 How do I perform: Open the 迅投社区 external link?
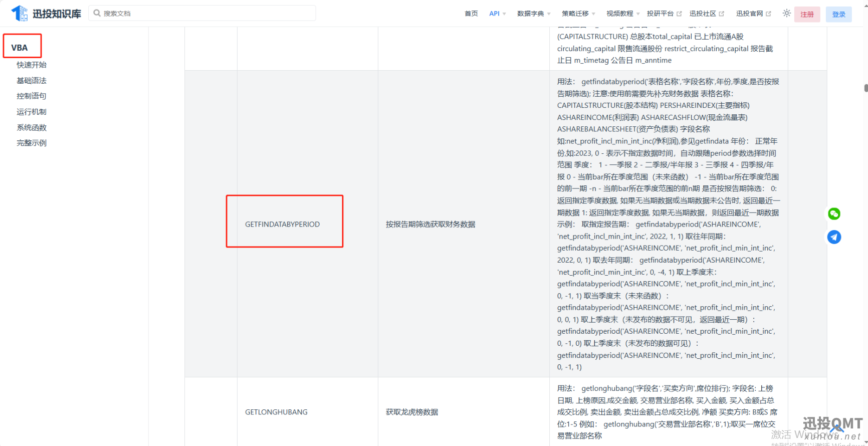[707, 14]
